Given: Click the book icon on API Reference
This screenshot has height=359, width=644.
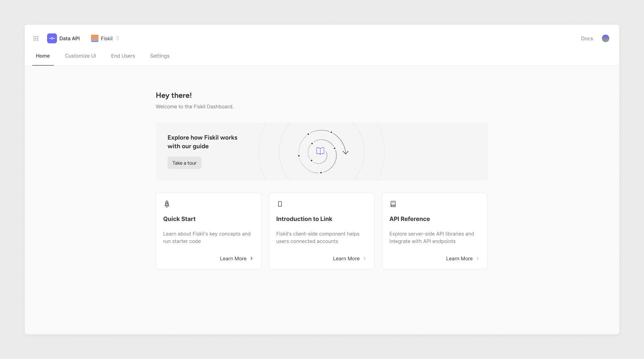Looking at the screenshot, I should [393, 204].
